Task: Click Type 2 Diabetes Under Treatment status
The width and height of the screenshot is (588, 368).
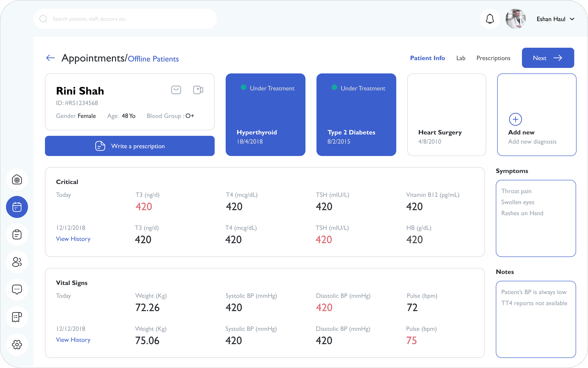Action: coord(358,88)
